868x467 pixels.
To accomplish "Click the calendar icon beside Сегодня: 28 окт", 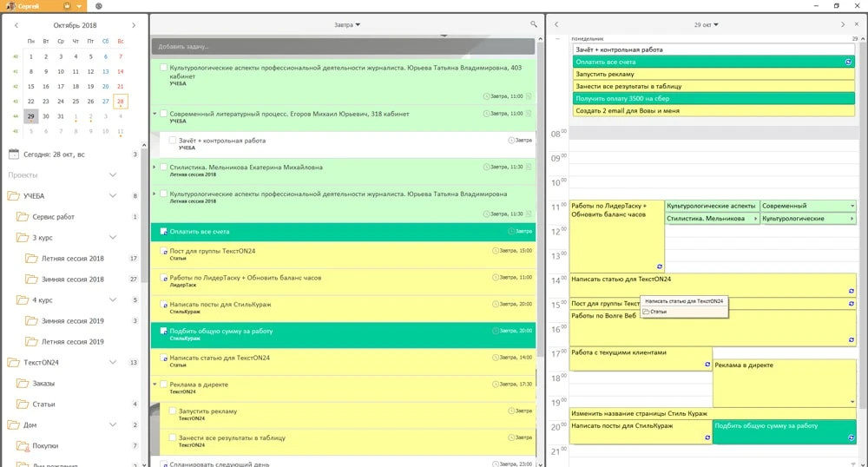I will click(x=14, y=155).
